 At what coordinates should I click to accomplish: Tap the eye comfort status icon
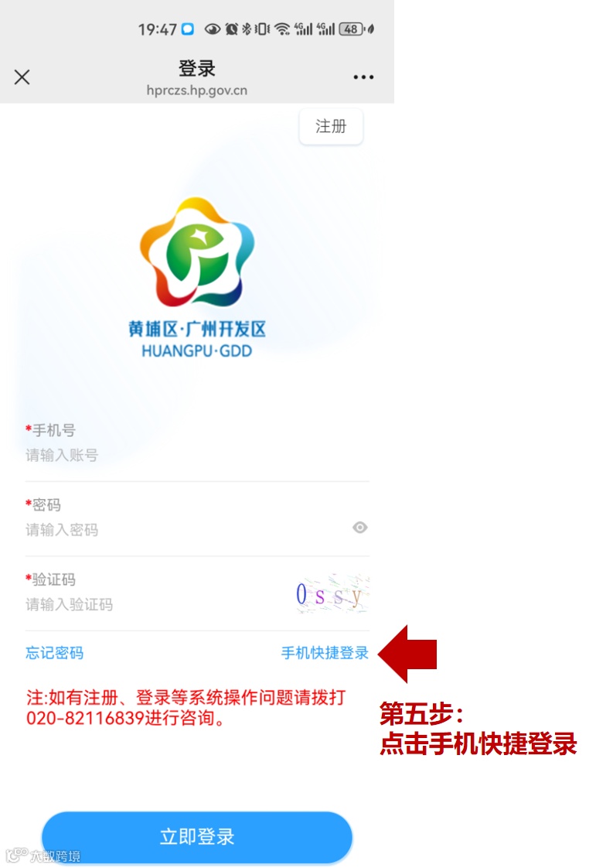point(213,29)
